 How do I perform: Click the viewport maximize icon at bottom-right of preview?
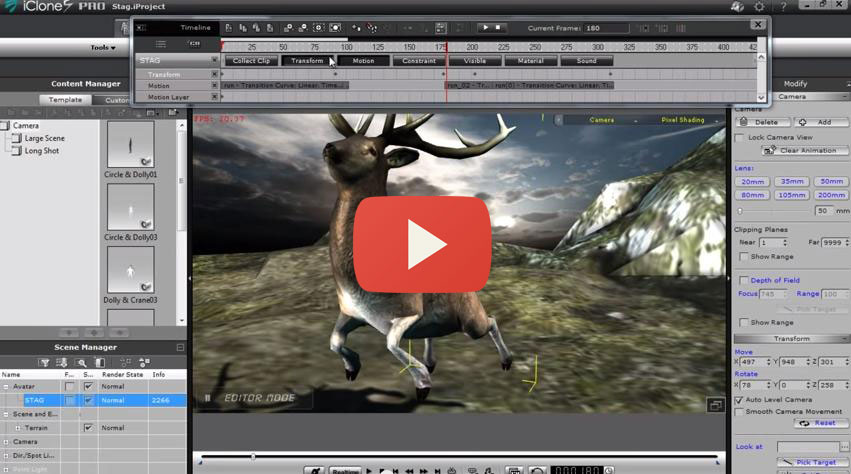tap(715, 405)
